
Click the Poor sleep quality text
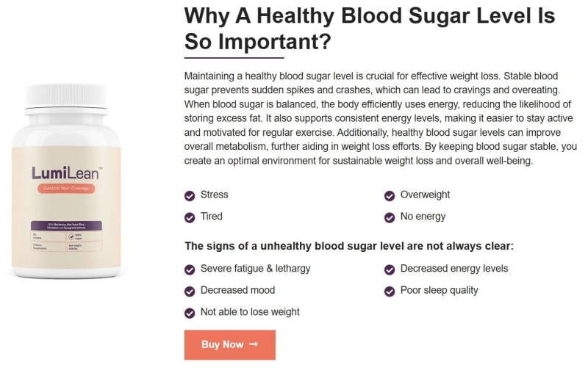point(439,291)
